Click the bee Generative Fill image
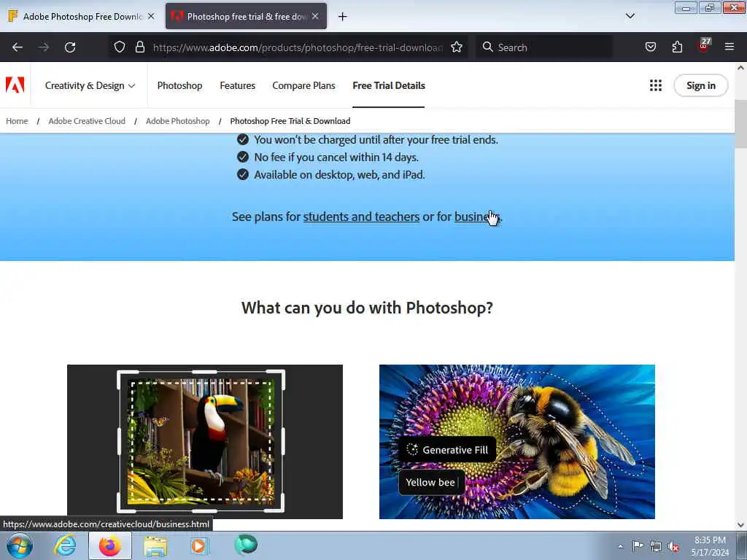Viewport: 747px width, 560px height. click(517, 441)
